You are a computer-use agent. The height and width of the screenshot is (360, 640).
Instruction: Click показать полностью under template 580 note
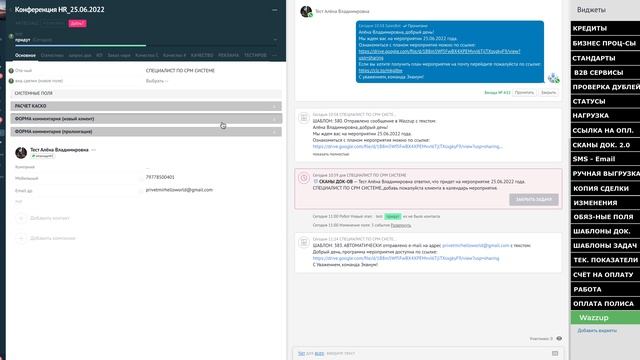[x=331, y=154]
